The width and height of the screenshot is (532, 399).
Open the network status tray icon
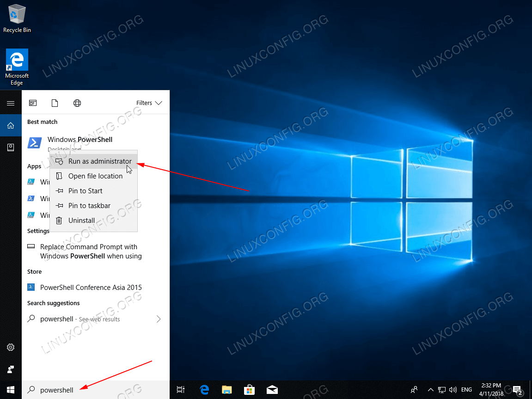442,390
